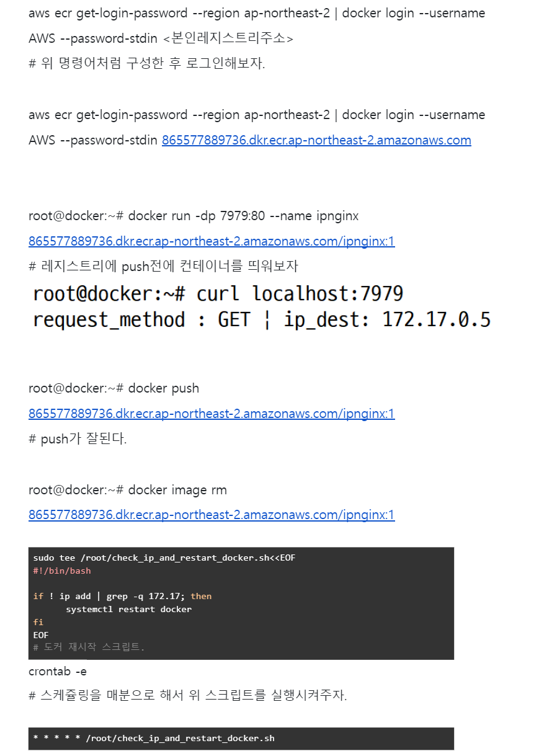Click the comment "# 위 명령어처럼 구성한 후 로그인해보자."
The height and width of the screenshot is (756, 539).
coord(147,64)
